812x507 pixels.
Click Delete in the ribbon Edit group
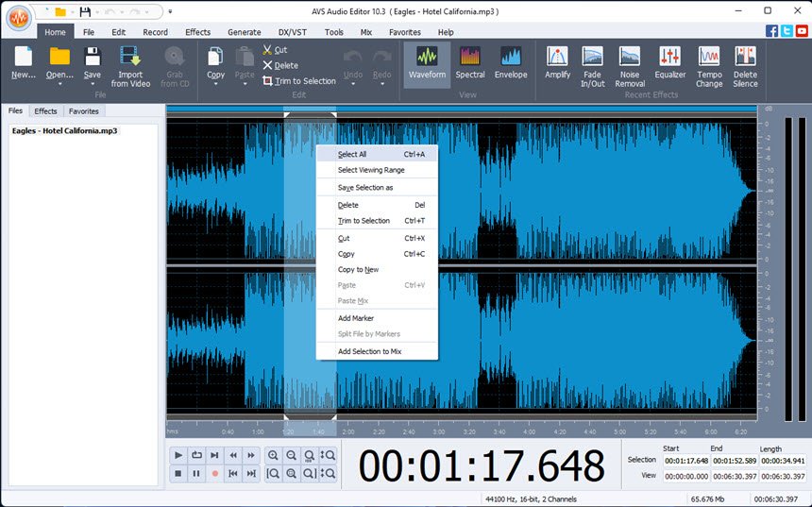point(280,65)
